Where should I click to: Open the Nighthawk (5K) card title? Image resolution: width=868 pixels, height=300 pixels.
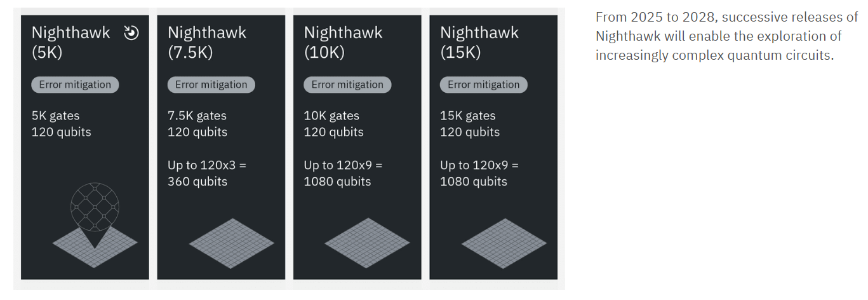pos(70,42)
